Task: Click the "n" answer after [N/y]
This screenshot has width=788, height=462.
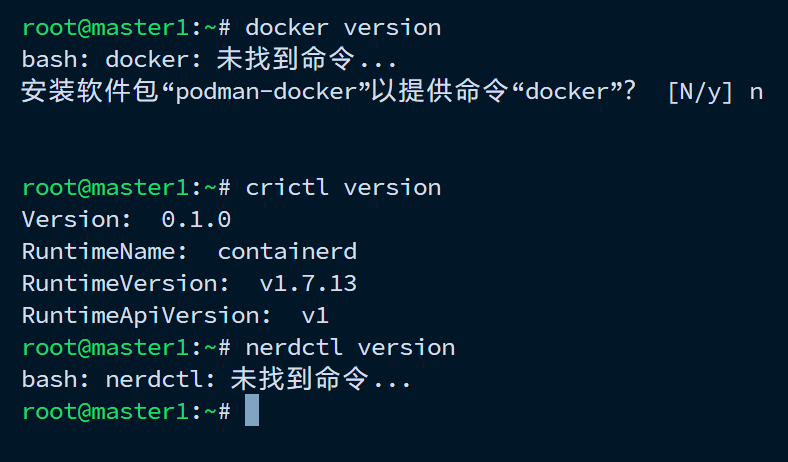Action: (x=756, y=93)
